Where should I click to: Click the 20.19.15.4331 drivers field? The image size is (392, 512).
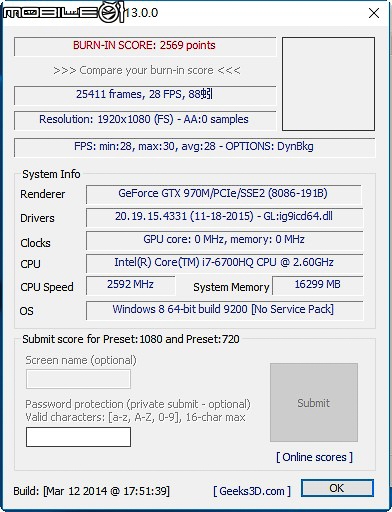click(x=224, y=217)
